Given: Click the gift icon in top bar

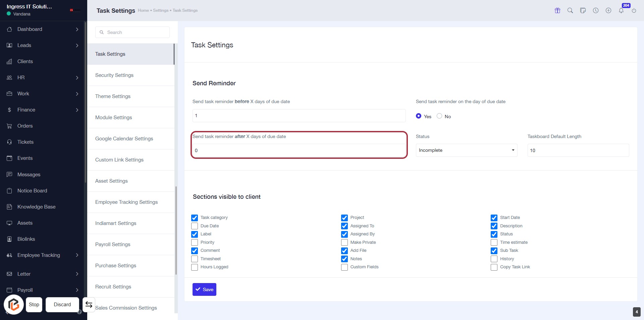Looking at the screenshot, I should click(557, 10).
